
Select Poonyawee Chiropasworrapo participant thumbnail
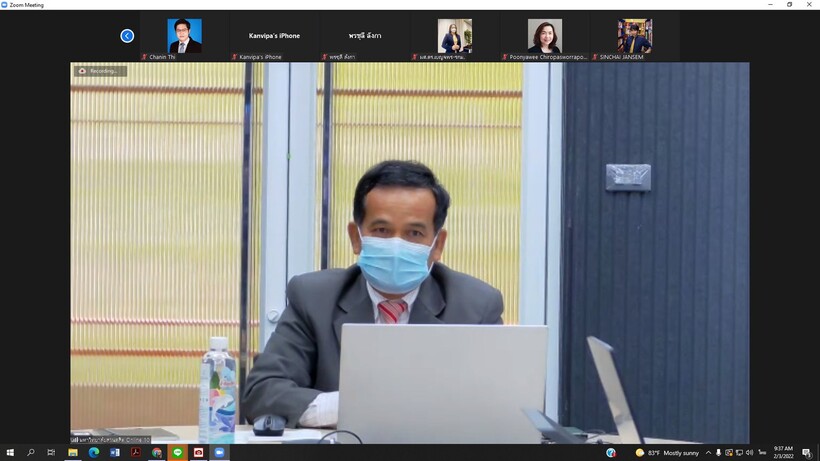click(x=544, y=36)
